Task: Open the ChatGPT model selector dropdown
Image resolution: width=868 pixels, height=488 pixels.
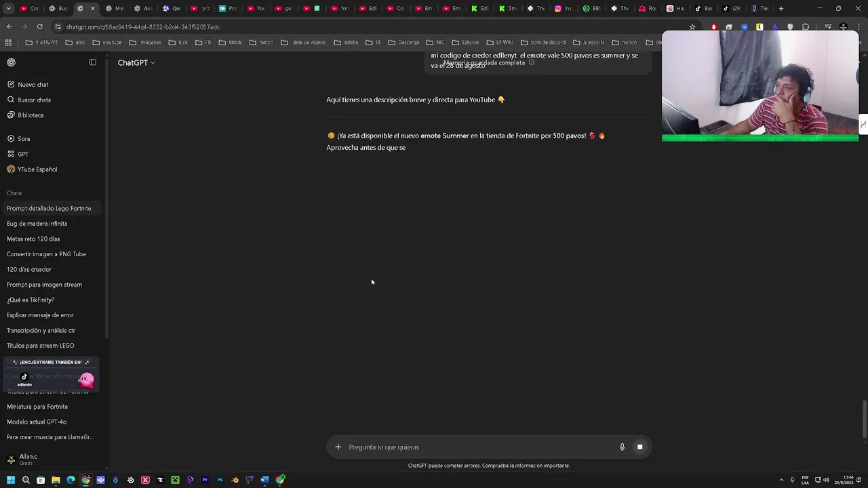Action: [x=136, y=62]
